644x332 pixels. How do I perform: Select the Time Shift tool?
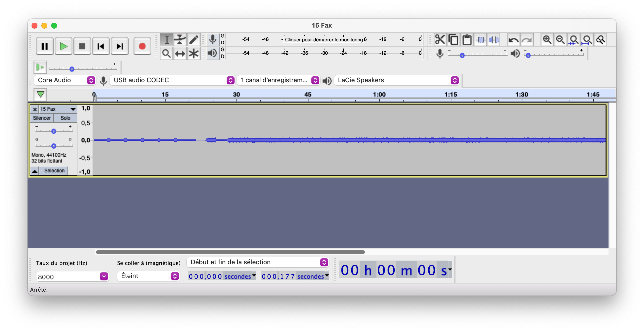click(180, 53)
